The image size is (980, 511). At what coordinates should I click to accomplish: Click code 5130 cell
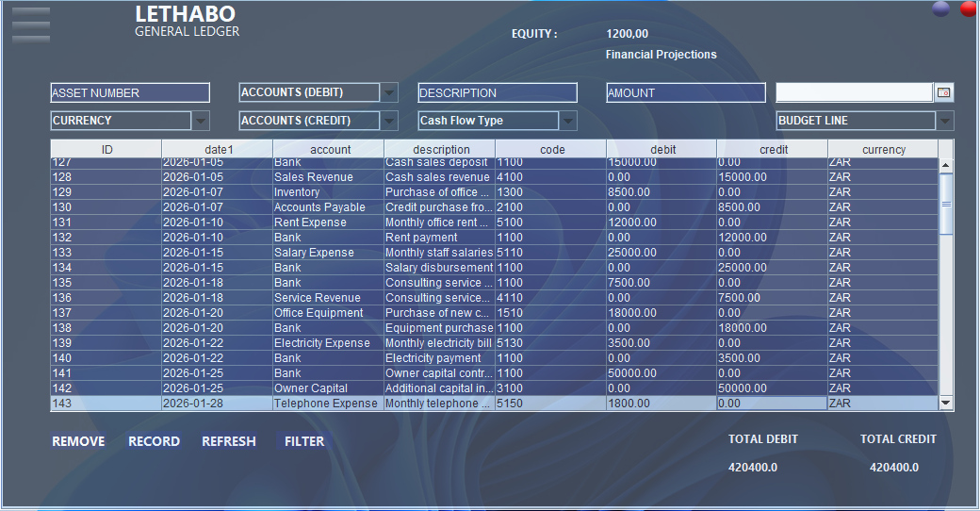551,343
